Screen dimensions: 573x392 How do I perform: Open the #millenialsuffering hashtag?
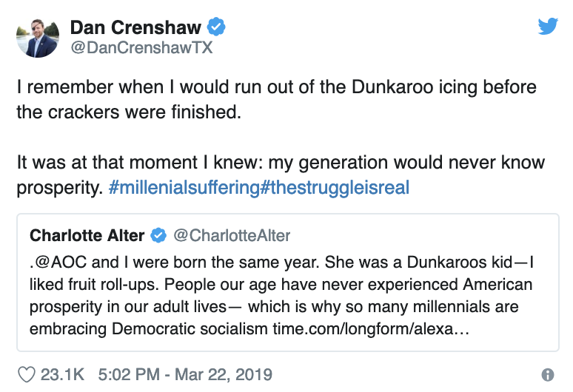[184, 188]
